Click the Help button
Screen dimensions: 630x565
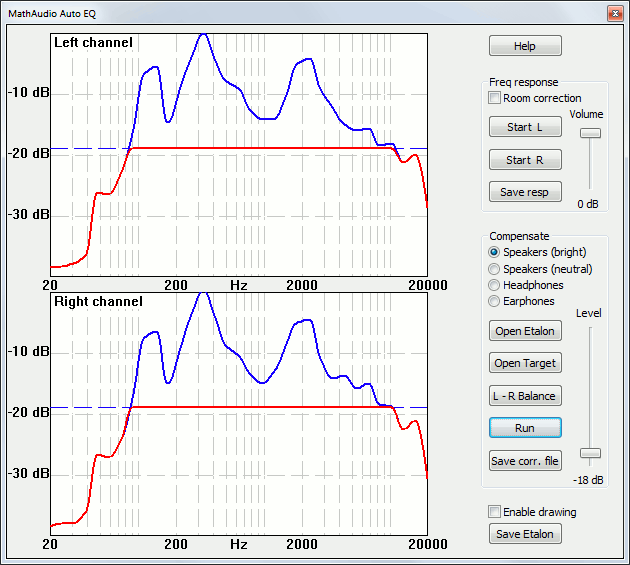pos(525,46)
